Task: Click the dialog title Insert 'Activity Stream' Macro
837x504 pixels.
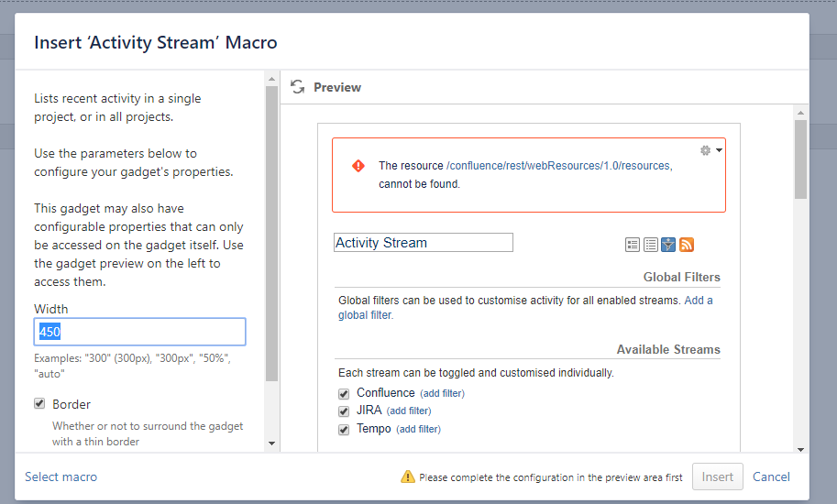Action: coord(155,42)
